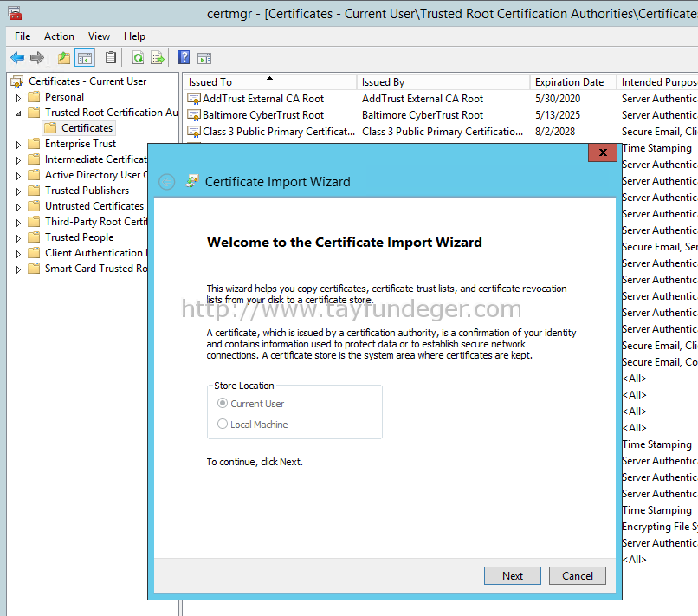
Task: Click the Trusted People folder icon
Action: [x=34, y=237]
